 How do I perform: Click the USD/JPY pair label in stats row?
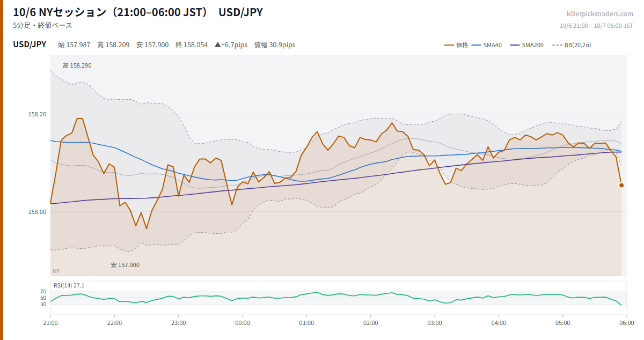click(x=30, y=45)
